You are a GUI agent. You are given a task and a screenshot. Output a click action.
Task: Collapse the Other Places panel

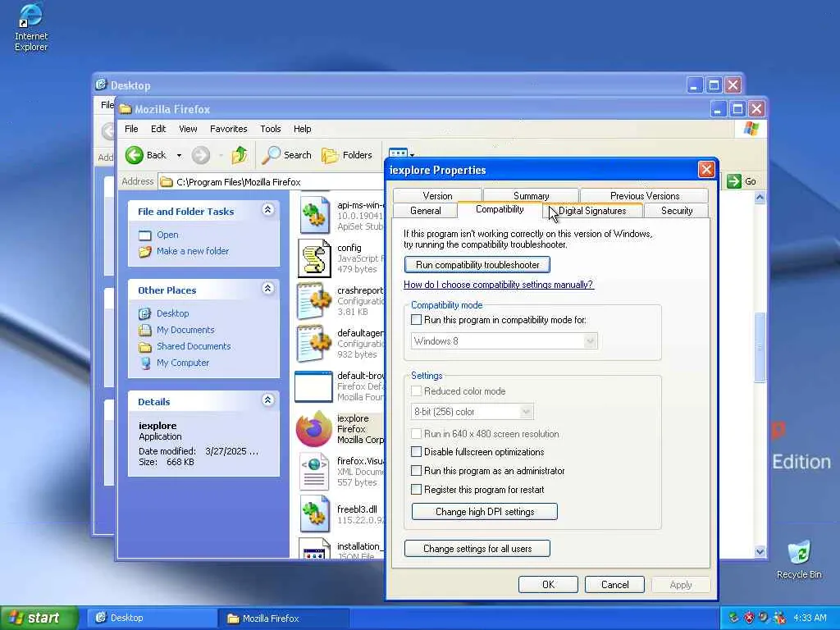268,288
